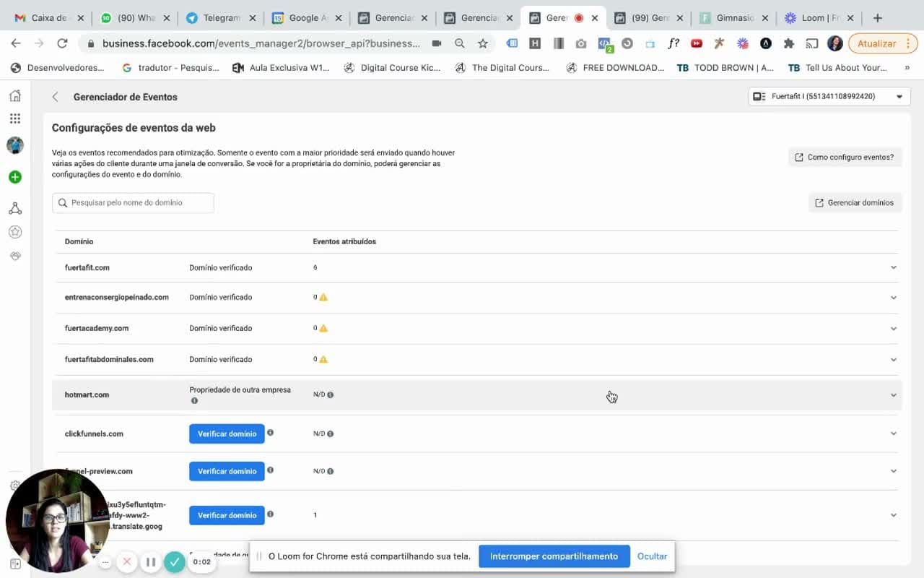Expand the fuertacademy.com row
Viewport: 924px width, 578px height.
tap(894, 329)
